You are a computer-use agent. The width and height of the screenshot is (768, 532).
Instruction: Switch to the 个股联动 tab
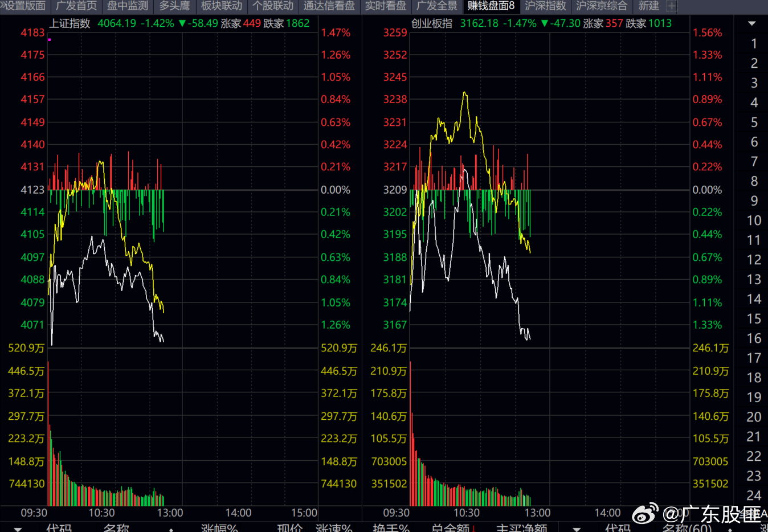[x=273, y=6]
